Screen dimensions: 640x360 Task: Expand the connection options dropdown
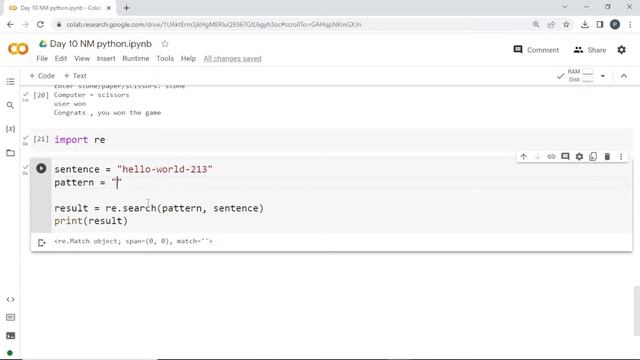603,76
